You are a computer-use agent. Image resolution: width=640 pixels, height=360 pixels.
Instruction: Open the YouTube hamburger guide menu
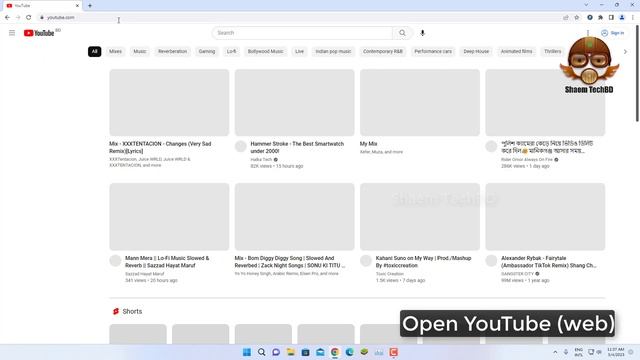click(x=12, y=33)
